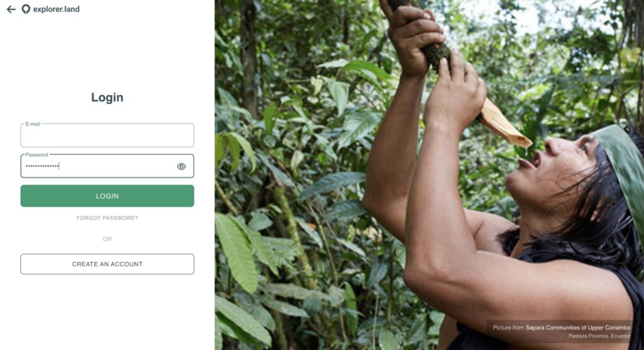The image size is (644, 350).
Task: Click the OR divider text
Action: (107, 239)
